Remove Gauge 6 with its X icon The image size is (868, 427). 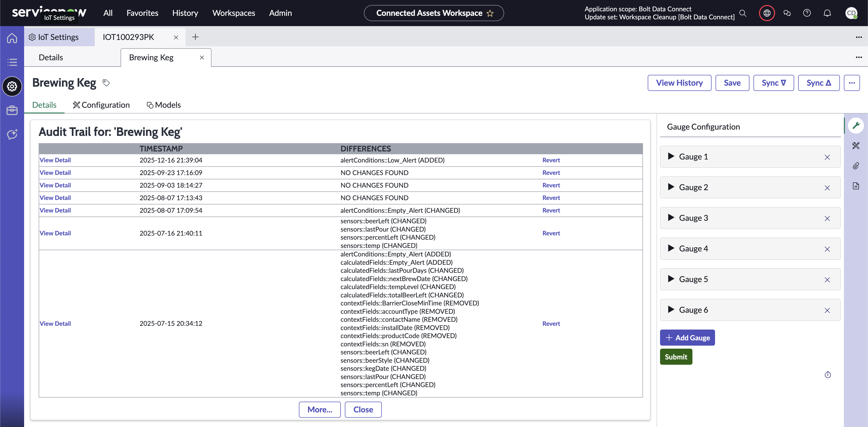click(827, 310)
